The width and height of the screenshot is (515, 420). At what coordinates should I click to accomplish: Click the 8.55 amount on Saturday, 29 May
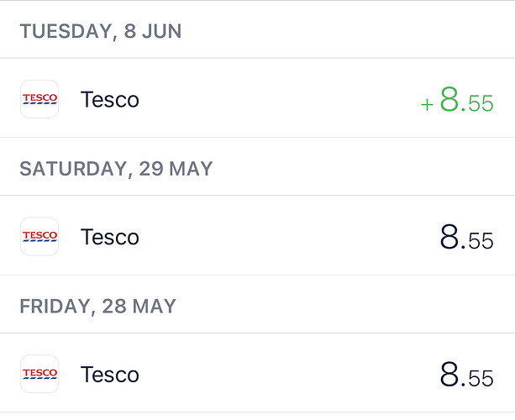click(x=466, y=238)
